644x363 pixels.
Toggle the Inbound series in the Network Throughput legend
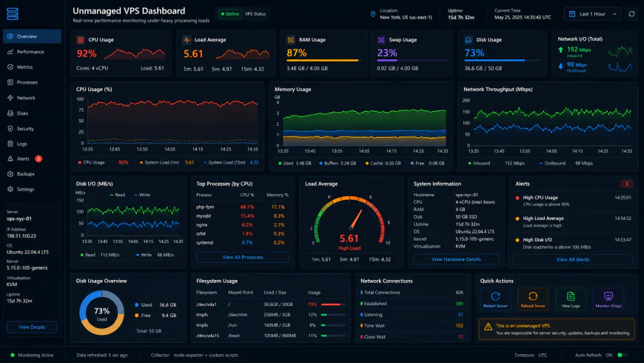point(479,163)
